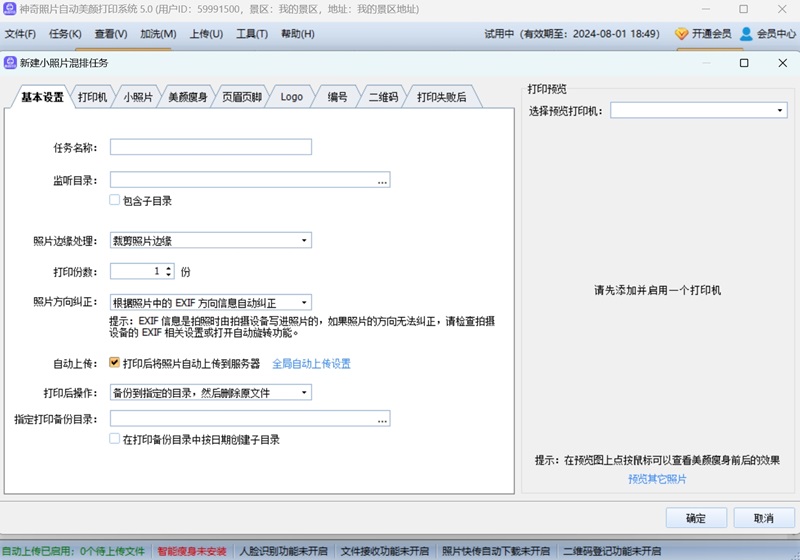Click the app icon in dialog title bar
The height and width of the screenshot is (560, 800).
(10, 62)
